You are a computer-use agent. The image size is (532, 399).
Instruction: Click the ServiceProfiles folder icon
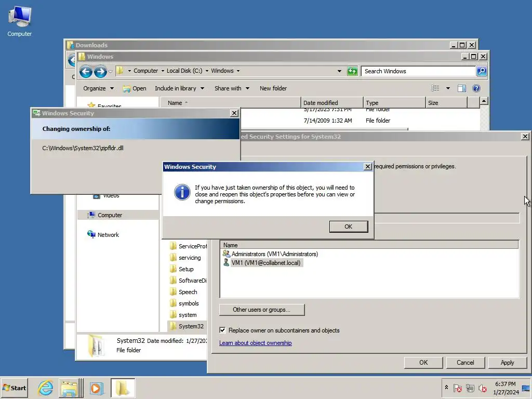[173, 246]
